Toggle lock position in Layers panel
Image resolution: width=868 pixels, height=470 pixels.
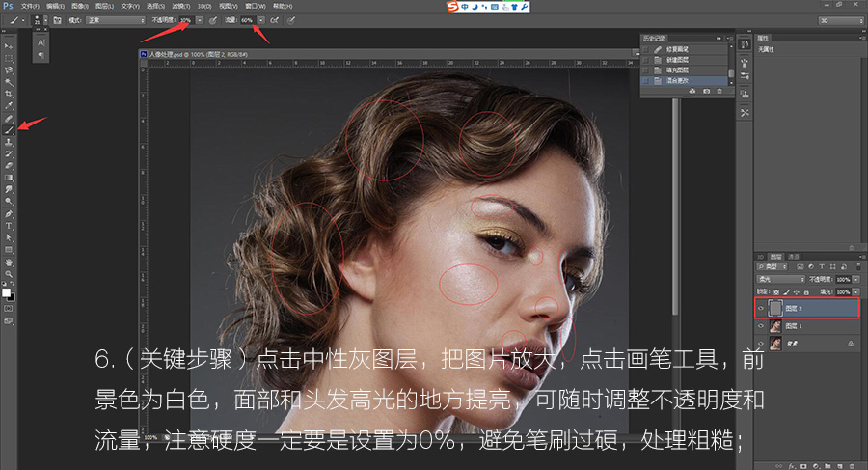(x=797, y=292)
